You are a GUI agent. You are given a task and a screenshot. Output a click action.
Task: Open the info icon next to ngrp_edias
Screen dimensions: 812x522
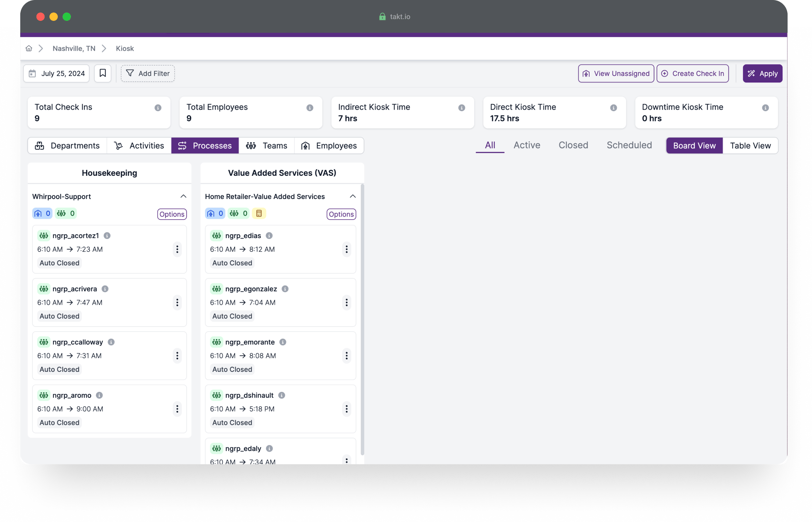pyautogui.click(x=269, y=235)
